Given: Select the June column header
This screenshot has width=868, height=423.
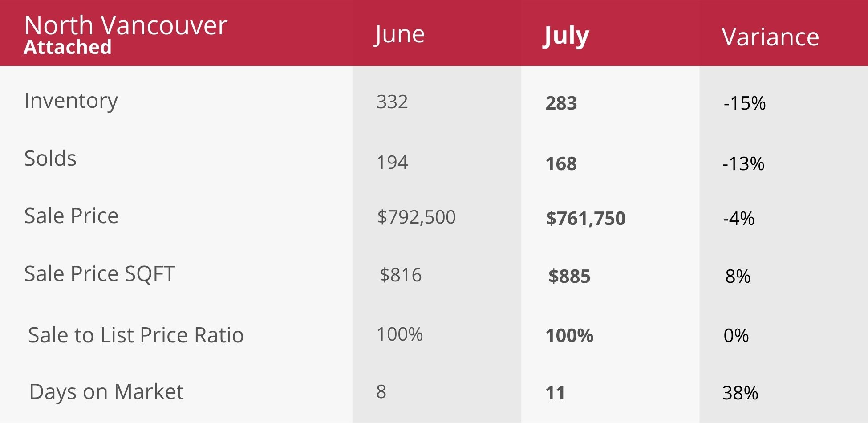Looking at the screenshot, I should pyautogui.click(x=399, y=34).
